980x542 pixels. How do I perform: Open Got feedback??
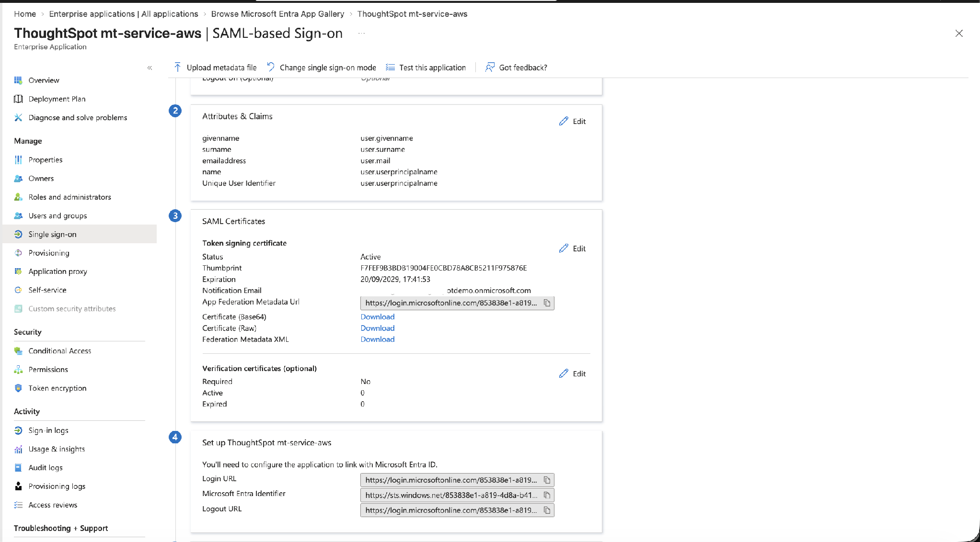point(516,68)
